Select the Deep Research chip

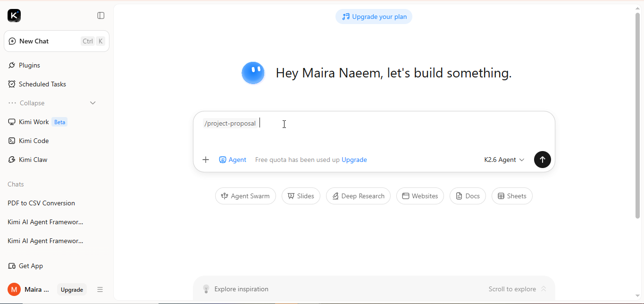click(x=358, y=196)
